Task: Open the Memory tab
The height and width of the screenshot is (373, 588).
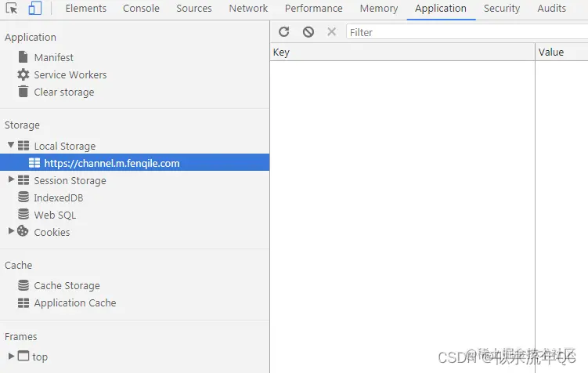Action: click(x=379, y=9)
